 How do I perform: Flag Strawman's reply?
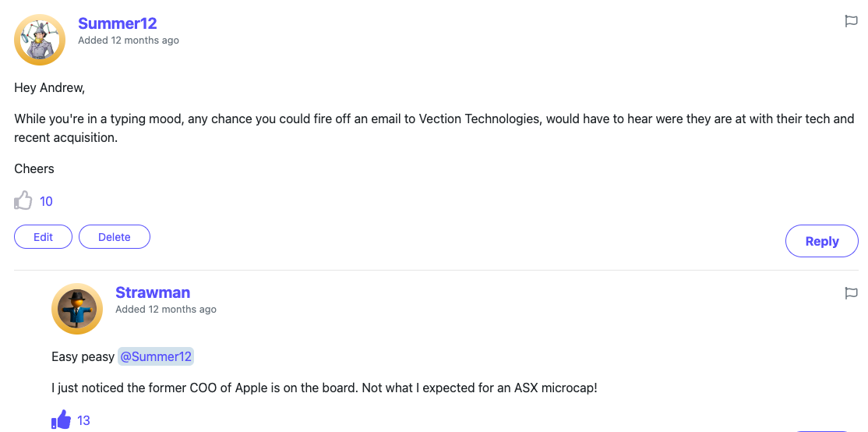pyautogui.click(x=852, y=293)
